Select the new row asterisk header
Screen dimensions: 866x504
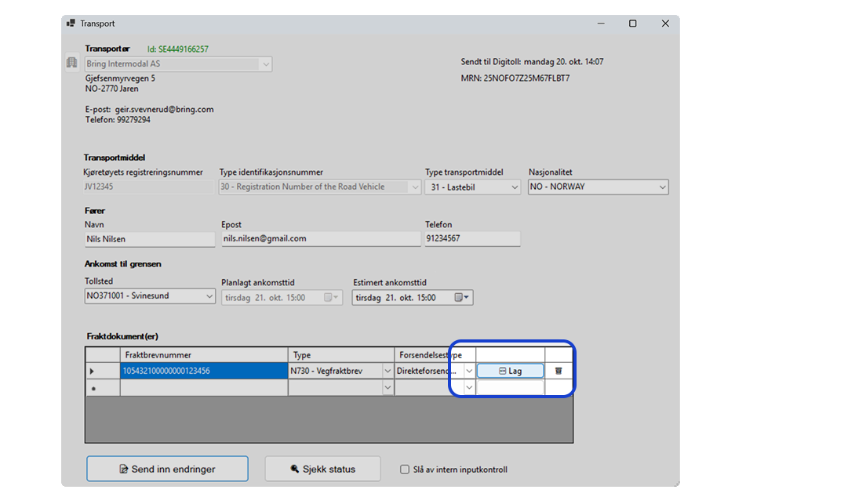tap(103, 388)
